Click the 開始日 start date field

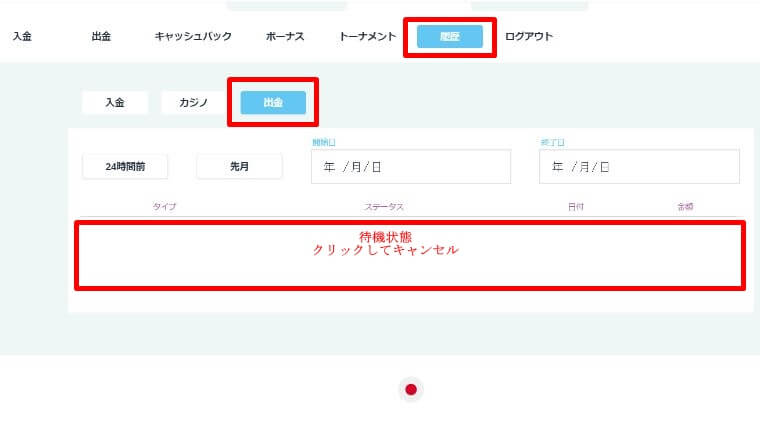pyautogui.click(x=410, y=167)
